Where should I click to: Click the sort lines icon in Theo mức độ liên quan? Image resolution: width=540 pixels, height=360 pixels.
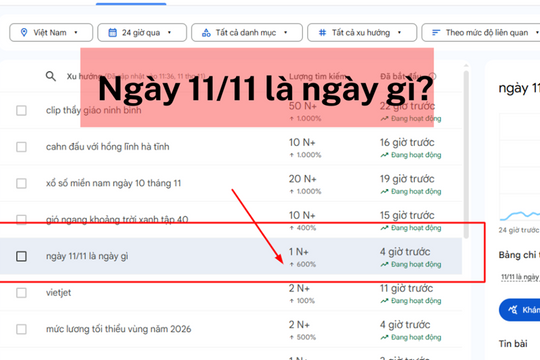[x=436, y=33]
